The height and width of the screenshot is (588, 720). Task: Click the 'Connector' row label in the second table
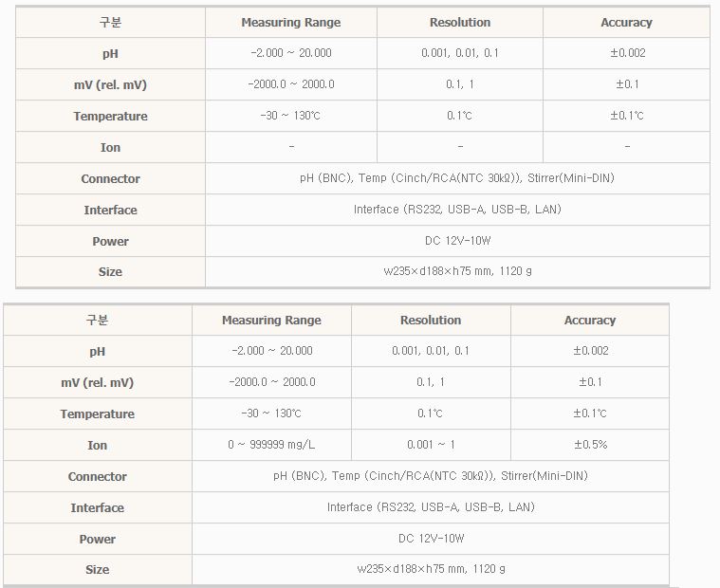click(x=98, y=477)
